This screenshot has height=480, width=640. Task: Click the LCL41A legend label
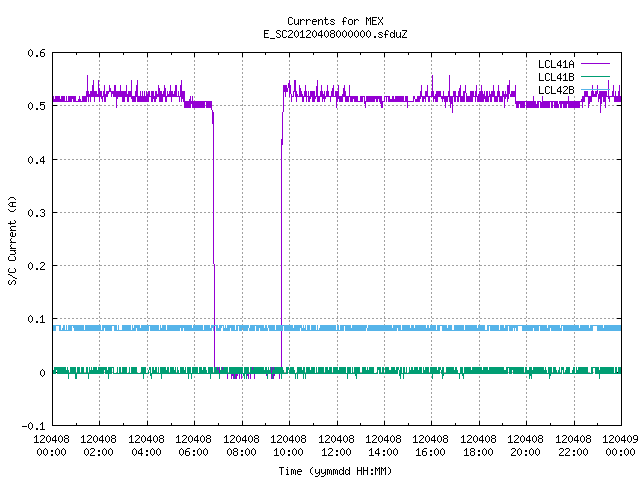coord(556,64)
